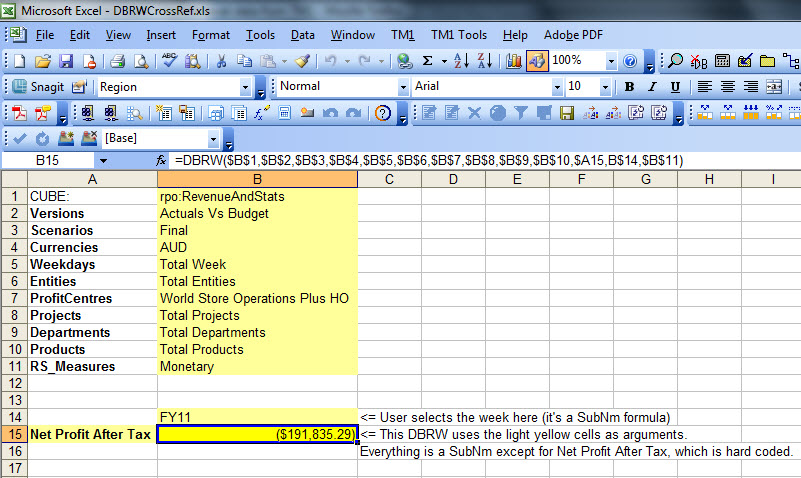Screen dimensions: 801x478
Task: Open the TM1 menu
Action: pyautogui.click(x=403, y=35)
